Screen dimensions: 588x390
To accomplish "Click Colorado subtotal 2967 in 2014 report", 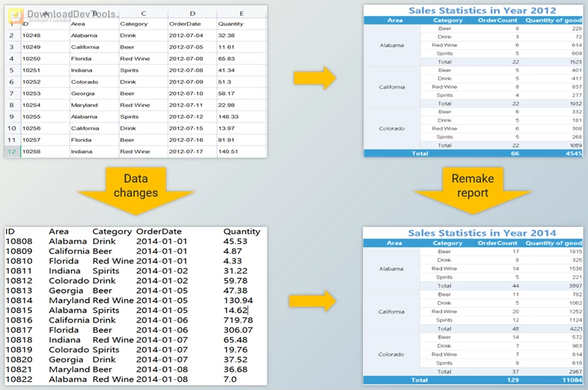I will [575, 372].
